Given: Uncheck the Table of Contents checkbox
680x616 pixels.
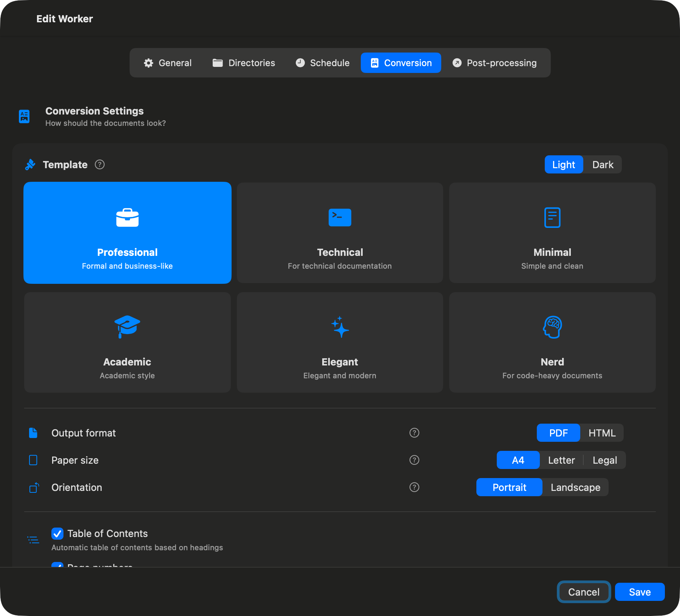Looking at the screenshot, I should 57,534.
